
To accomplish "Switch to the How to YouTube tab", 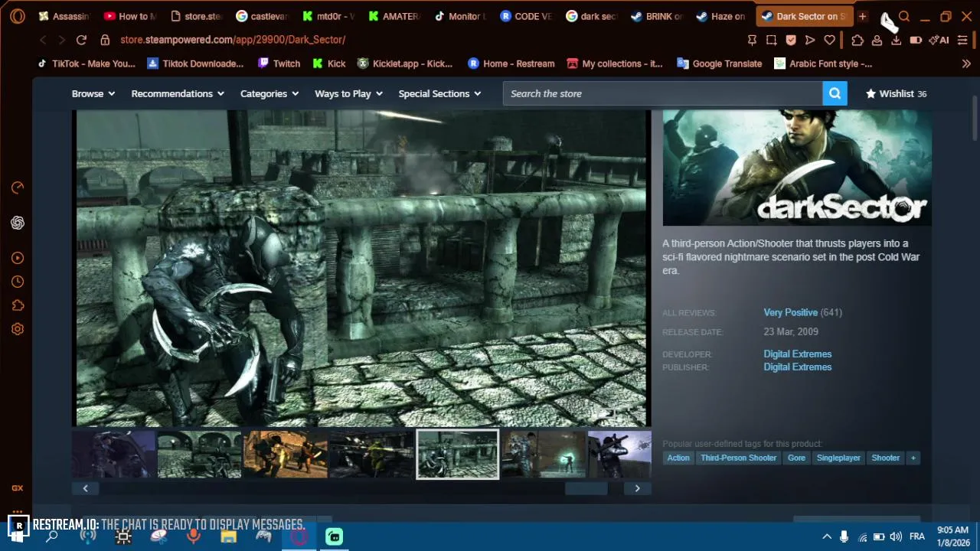I will 130,16.
